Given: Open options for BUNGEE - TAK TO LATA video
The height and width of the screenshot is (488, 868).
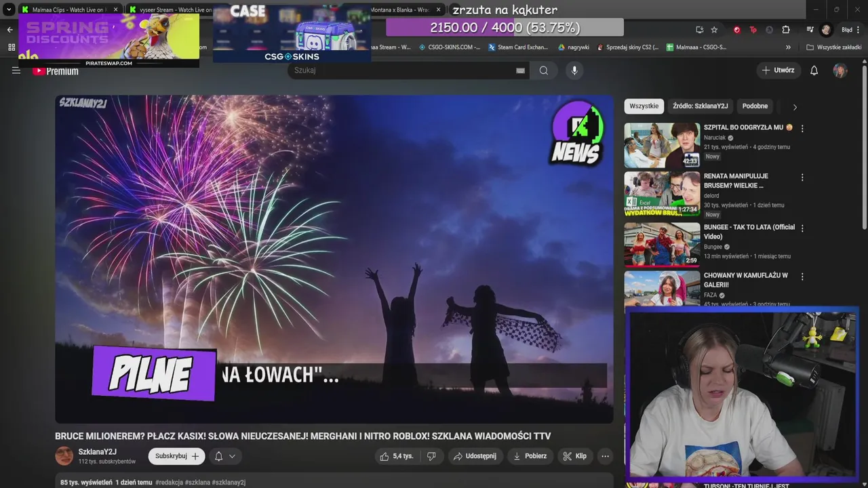Looking at the screenshot, I should coord(802,228).
